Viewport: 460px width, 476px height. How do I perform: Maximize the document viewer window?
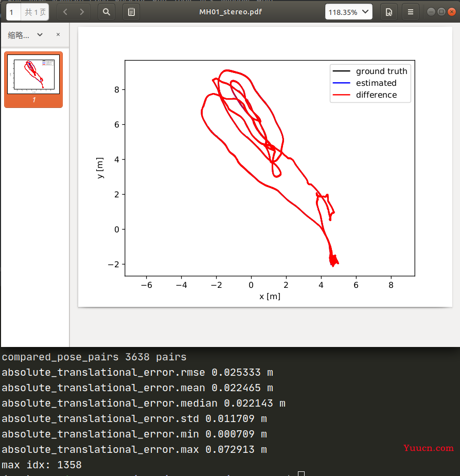pos(441,12)
